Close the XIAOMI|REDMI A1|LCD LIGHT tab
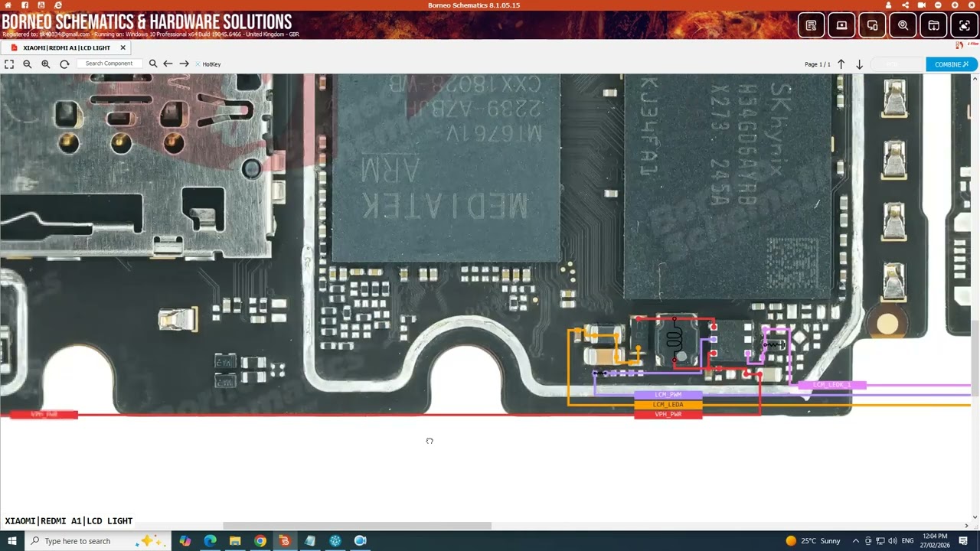The image size is (980, 551). 122,47
